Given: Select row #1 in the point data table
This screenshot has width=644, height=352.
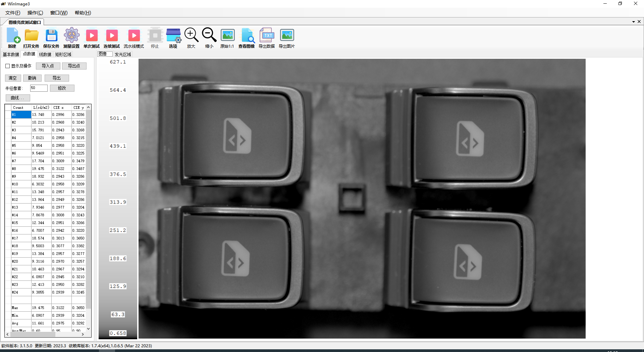Looking at the screenshot, I should pyautogui.click(x=21, y=115).
